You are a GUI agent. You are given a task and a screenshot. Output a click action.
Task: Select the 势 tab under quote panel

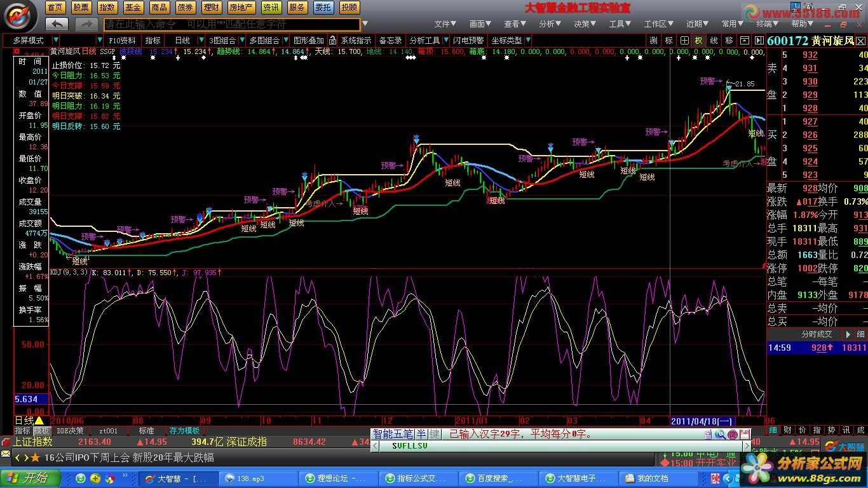pyautogui.click(x=831, y=431)
